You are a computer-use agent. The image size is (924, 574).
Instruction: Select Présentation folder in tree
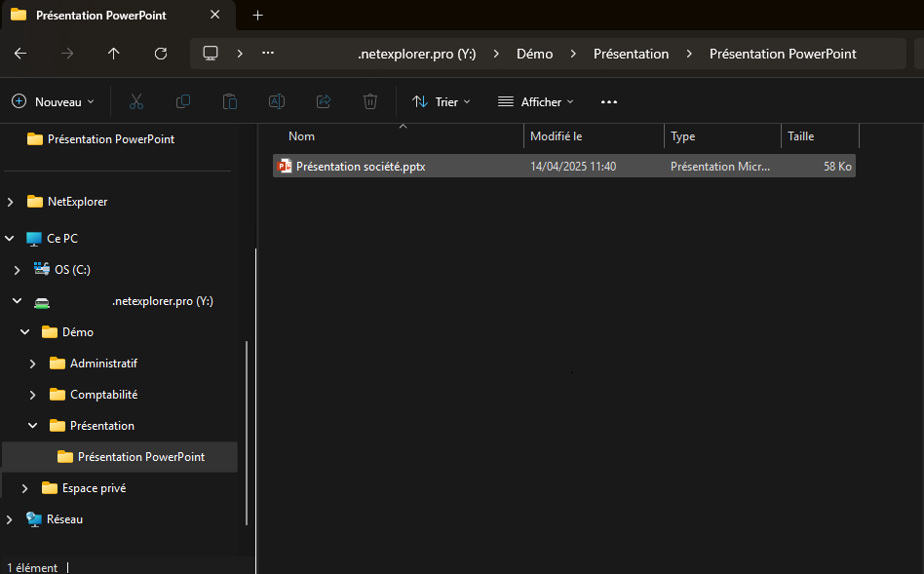[x=92, y=426]
